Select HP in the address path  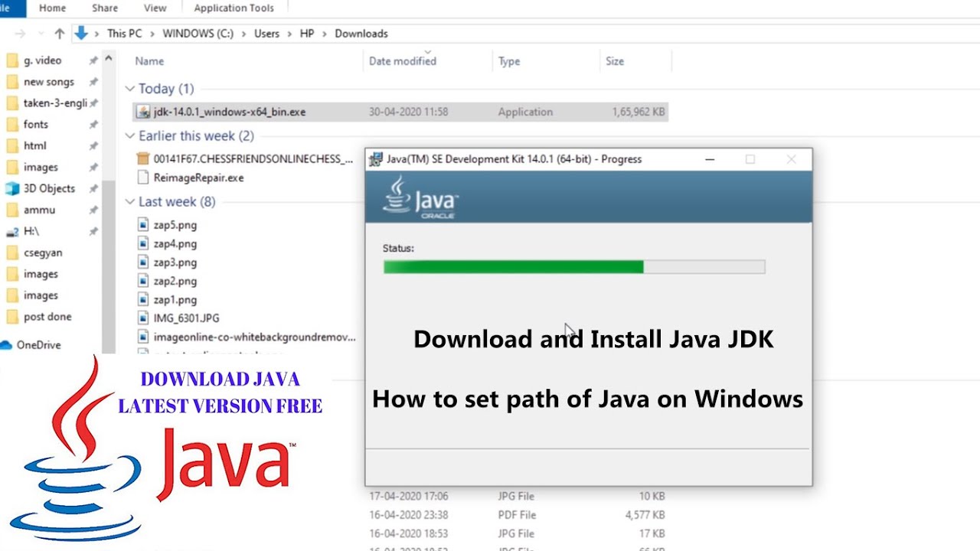tap(307, 34)
